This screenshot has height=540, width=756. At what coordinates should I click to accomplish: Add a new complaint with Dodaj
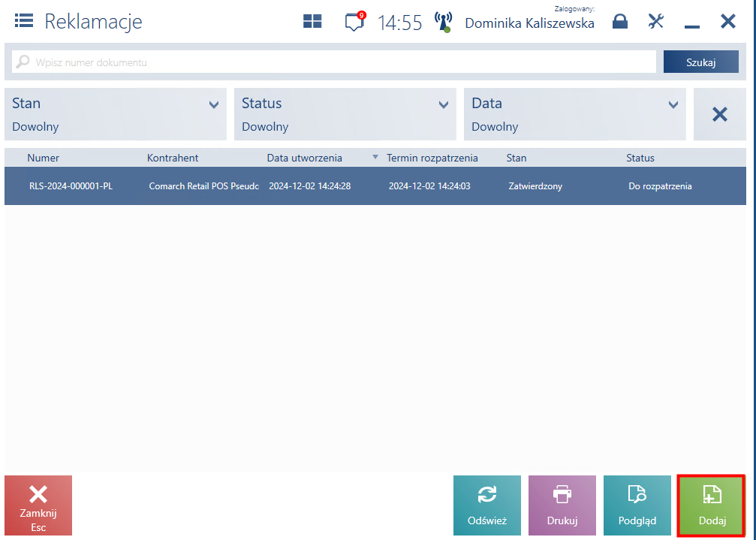tap(712, 505)
